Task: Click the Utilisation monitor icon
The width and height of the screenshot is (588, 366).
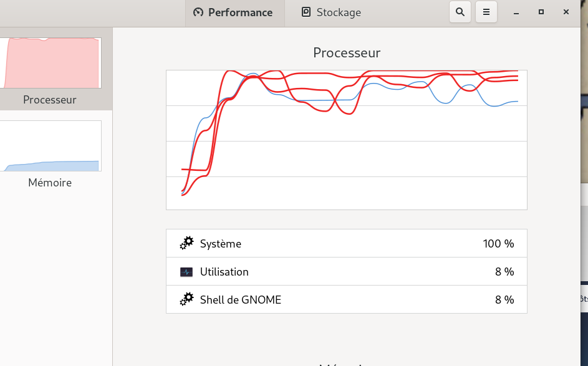Action: (x=186, y=271)
